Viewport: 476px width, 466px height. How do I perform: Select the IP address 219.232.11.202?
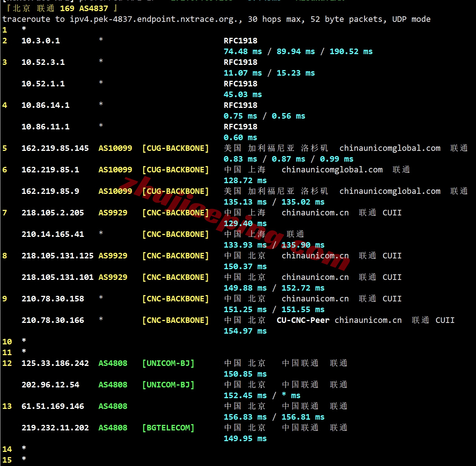(55, 428)
